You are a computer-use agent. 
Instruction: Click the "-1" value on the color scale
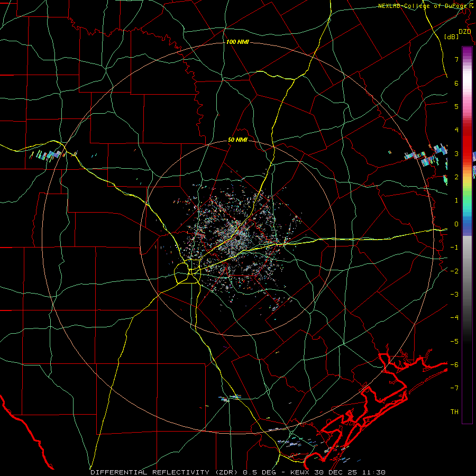[x=454, y=248]
